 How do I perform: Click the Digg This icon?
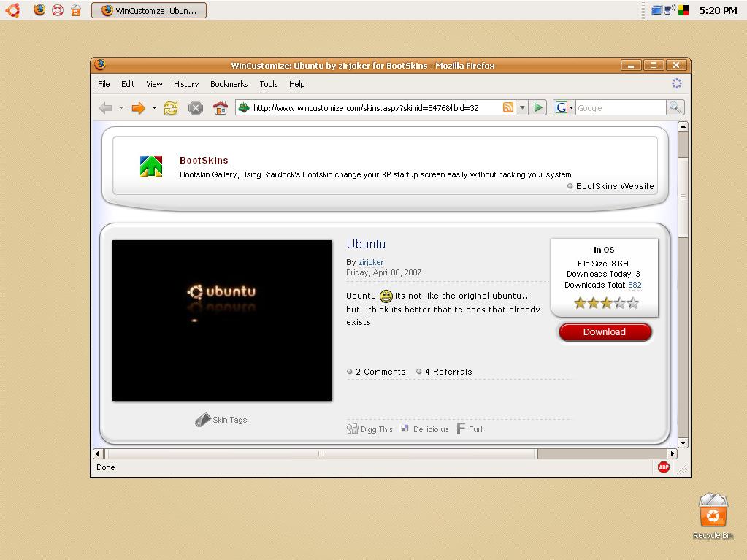tap(352, 429)
